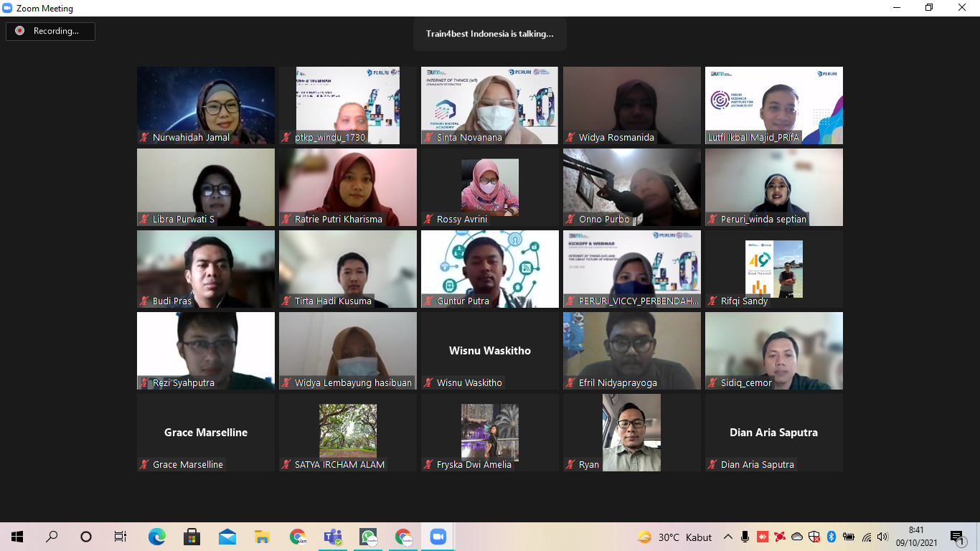This screenshot has height=551, width=980.
Task: Open the Windows Start menu
Action: (17, 537)
